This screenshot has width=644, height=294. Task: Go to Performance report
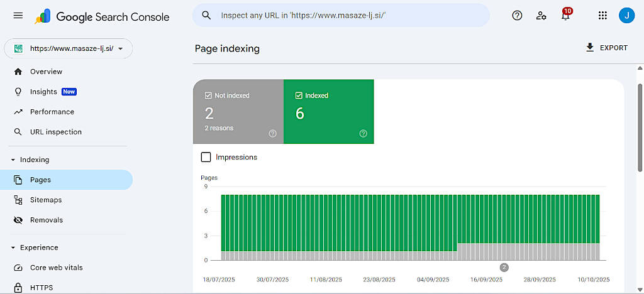pyautogui.click(x=52, y=112)
